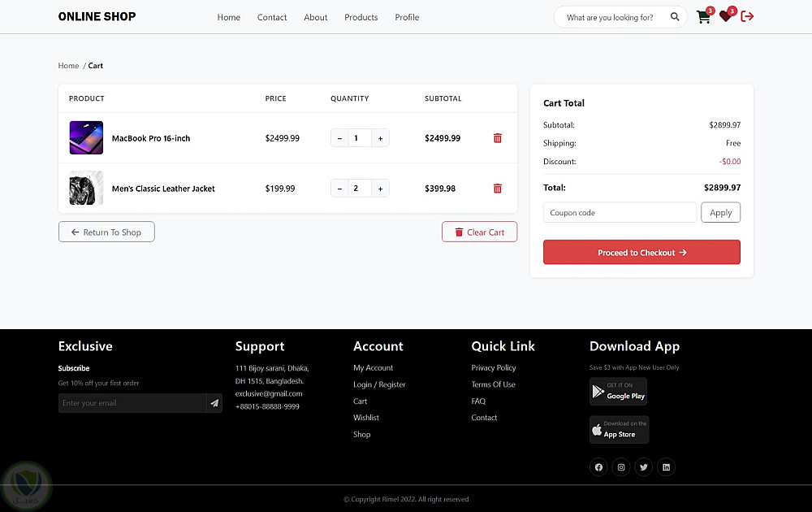Viewport: 812px width, 512px height.
Task: Click the ONLINE SHOP logo
Action: [x=97, y=16]
